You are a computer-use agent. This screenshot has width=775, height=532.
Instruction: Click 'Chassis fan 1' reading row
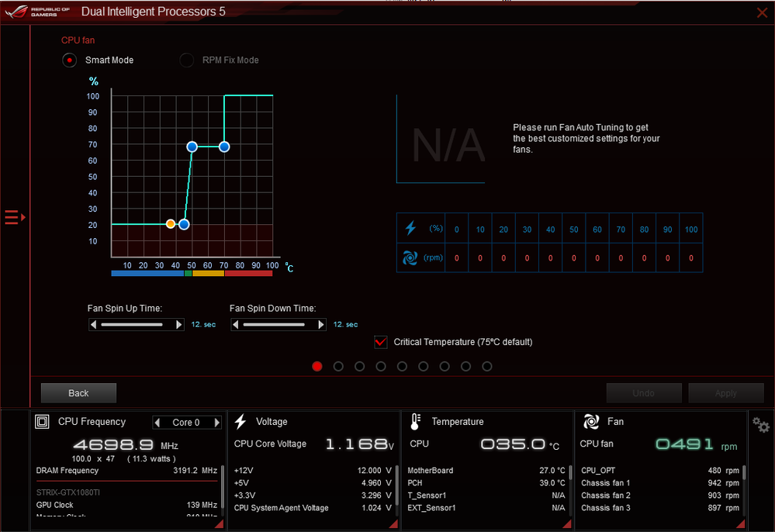coord(660,483)
